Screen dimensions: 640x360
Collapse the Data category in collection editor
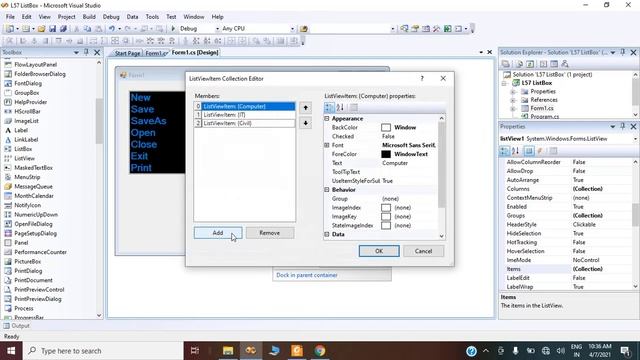(327, 235)
